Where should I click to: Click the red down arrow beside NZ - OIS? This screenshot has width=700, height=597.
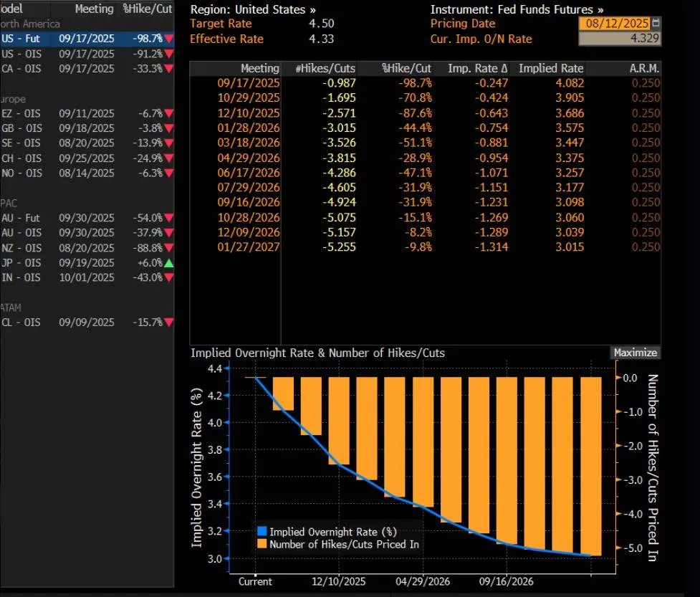[x=168, y=248]
